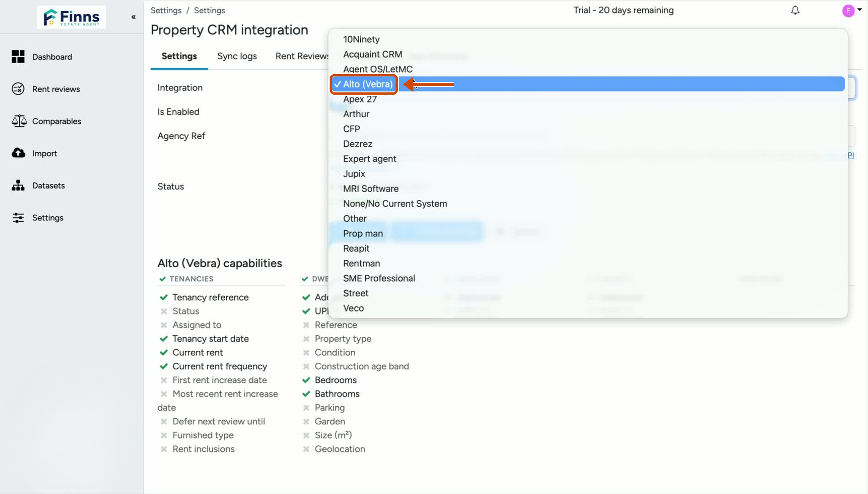This screenshot has width=868, height=494.
Task: Open Rent reviews in sidebar
Action: [56, 89]
